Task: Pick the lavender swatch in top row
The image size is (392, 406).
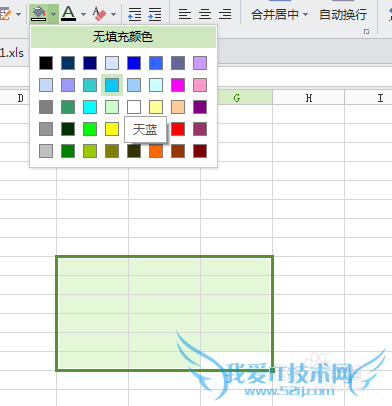Action: [x=200, y=63]
